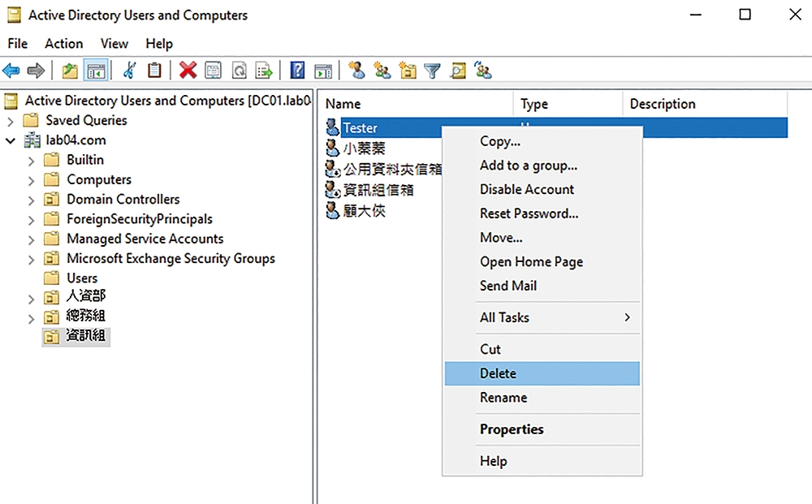The width and height of the screenshot is (812, 504).
Task: Create a new organizational unit with the toolbar icon
Action: point(408,71)
